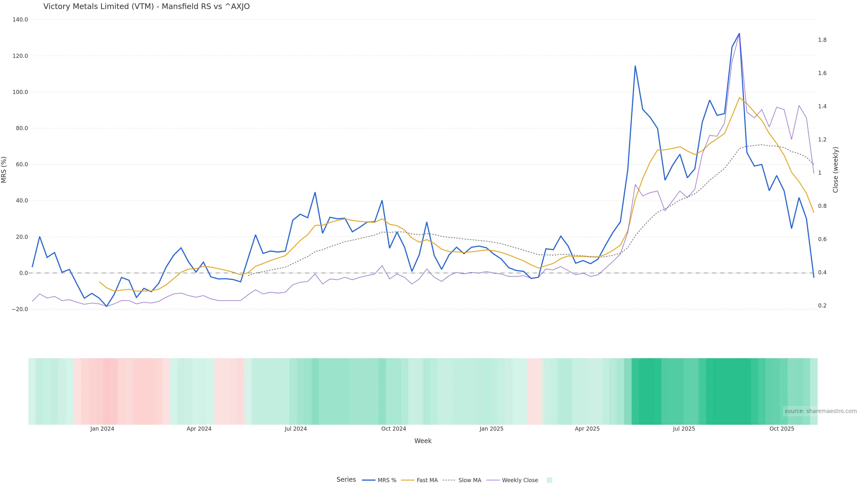
Task: Click the Week x-axis title
Action: [423, 441]
